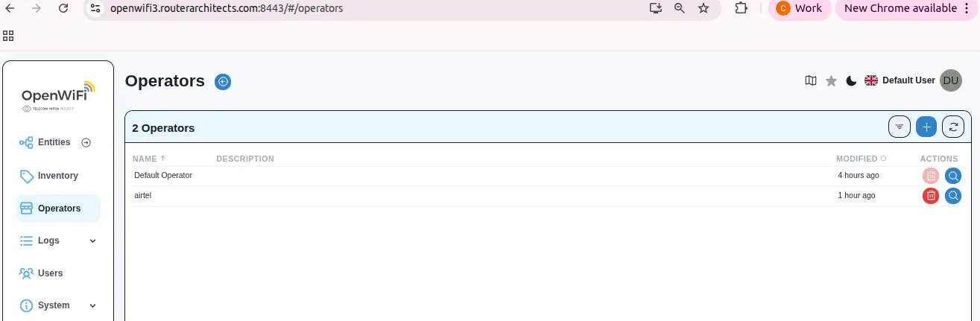Click the '2 Operators' heading

pos(163,128)
